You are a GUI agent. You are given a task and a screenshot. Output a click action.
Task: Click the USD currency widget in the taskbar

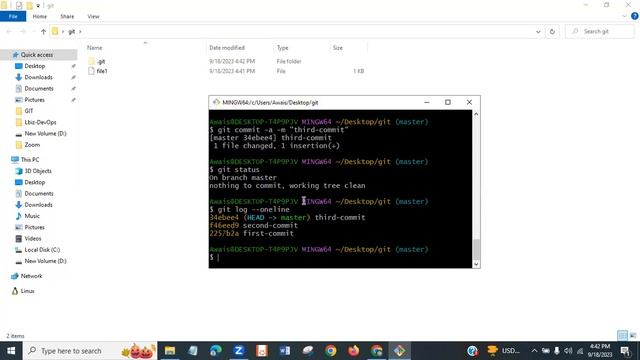click(504, 351)
